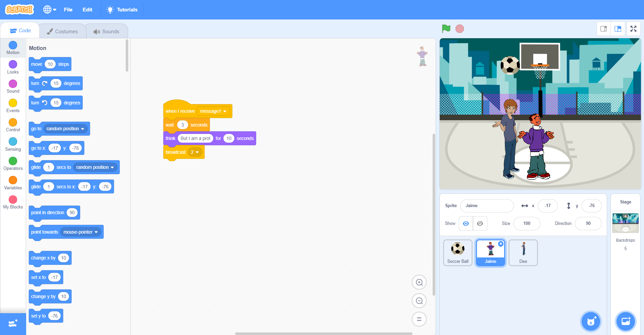Open the Edit menu

[x=87, y=9]
